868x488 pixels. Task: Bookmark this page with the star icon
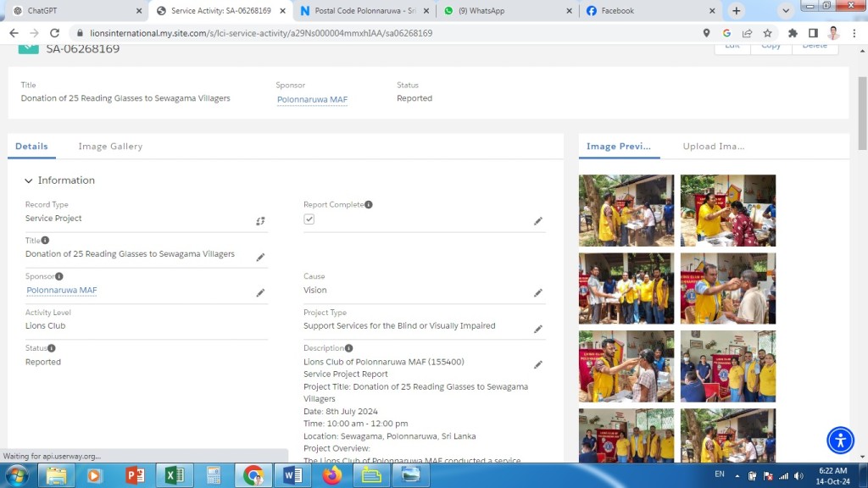point(768,33)
